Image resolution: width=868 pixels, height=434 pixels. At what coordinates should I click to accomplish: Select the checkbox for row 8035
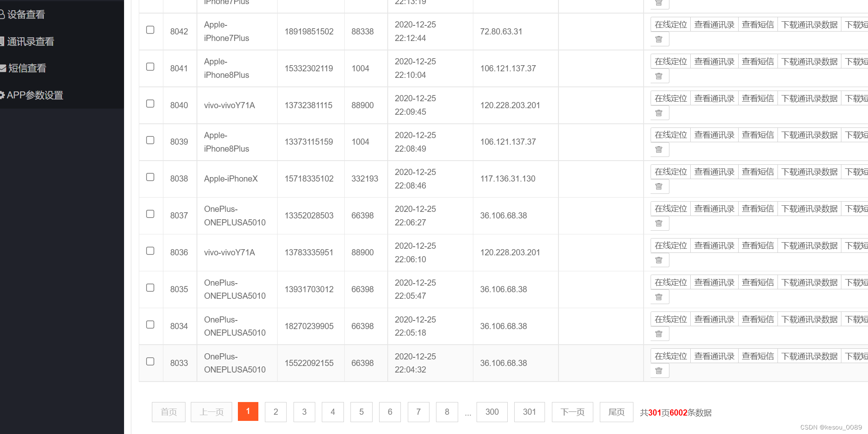(150, 288)
